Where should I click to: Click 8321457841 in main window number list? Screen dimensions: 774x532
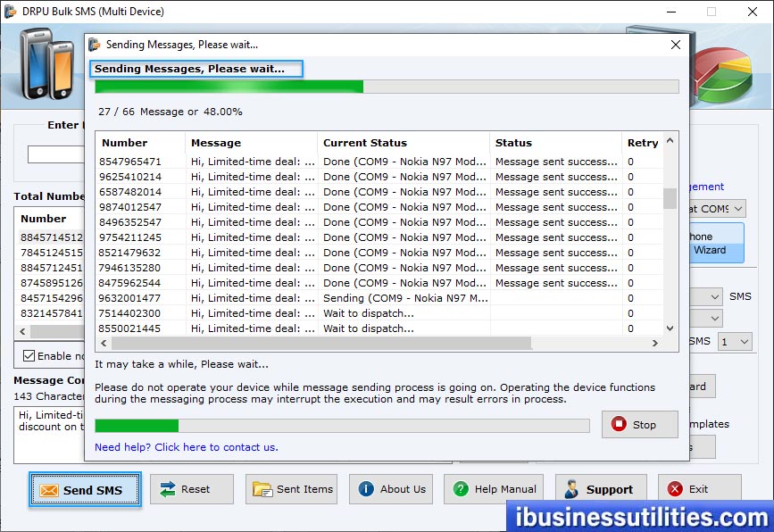tap(52, 313)
